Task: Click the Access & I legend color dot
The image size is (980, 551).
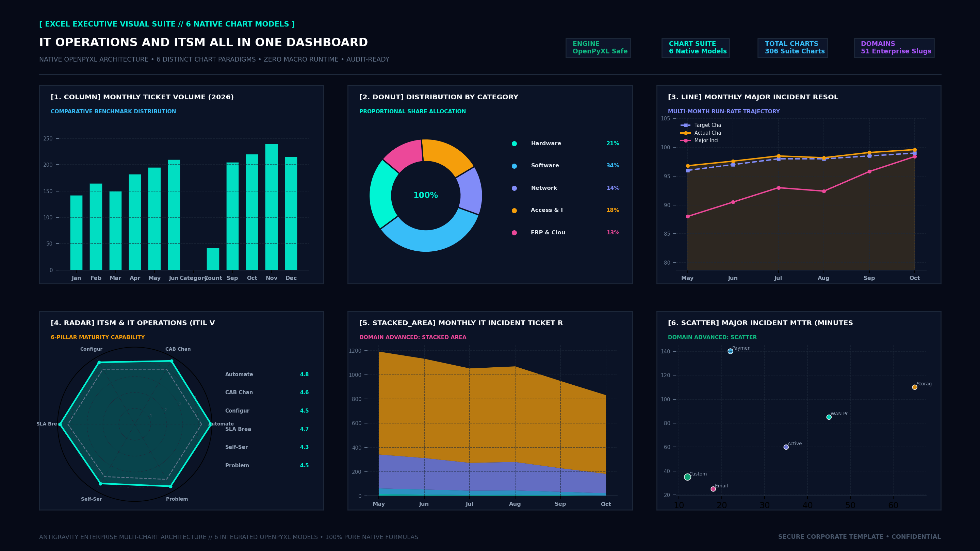Action: (514, 211)
